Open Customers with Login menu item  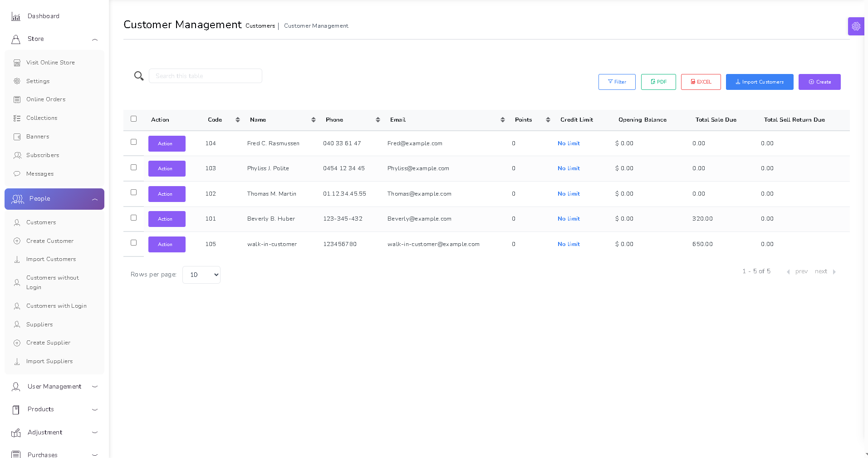click(56, 306)
